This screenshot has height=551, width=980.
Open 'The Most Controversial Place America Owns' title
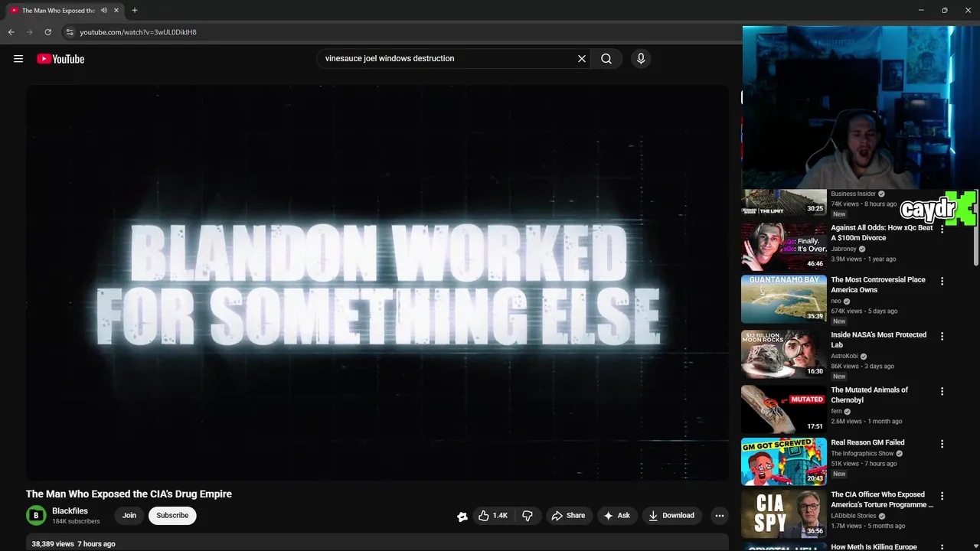(x=878, y=285)
